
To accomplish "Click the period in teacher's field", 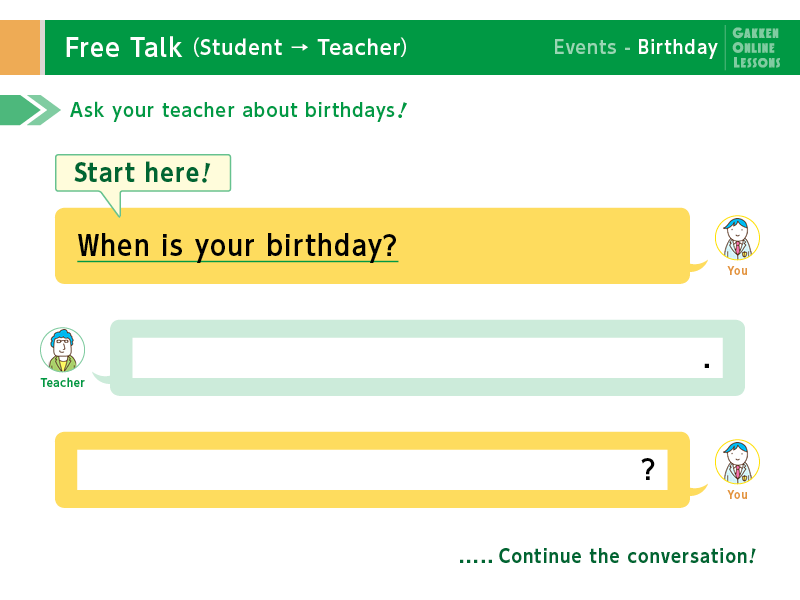I will (x=707, y=365).
